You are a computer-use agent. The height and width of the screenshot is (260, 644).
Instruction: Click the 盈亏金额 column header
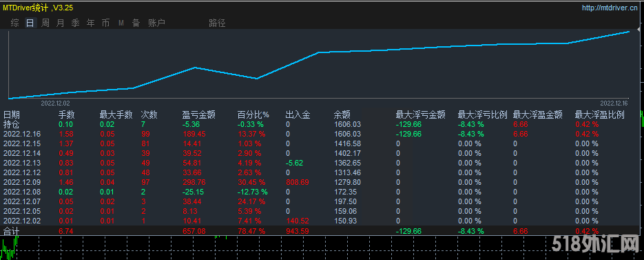point(199,114)
